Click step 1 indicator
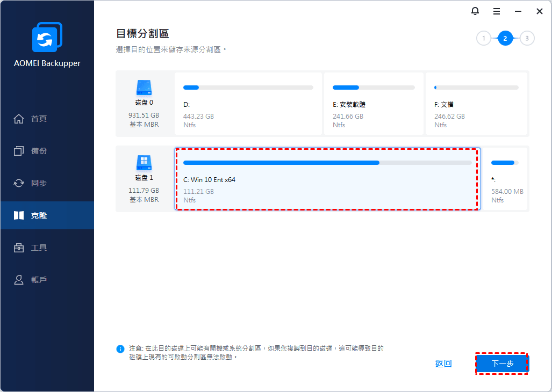The width and height of the screenshot is (552, 392). (x=484, y=38)
